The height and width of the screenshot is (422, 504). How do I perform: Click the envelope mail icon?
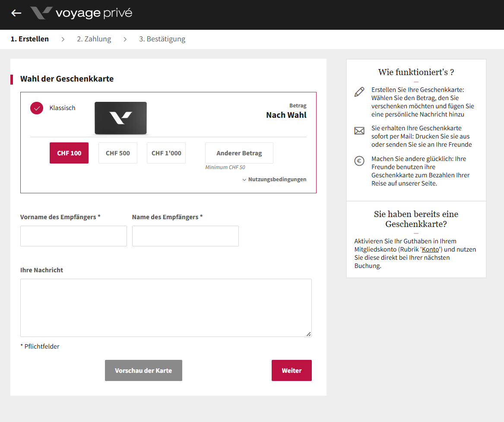(359, 131)
